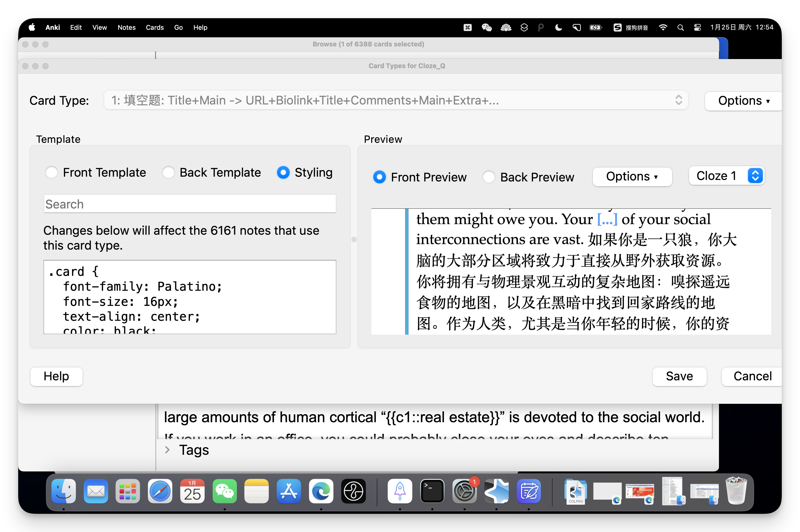Open the Card Type dropdown selector
The image size is (800, 532).
click(396, 100)
